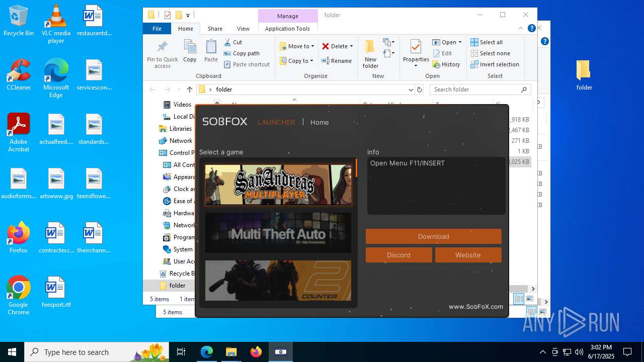Select folder in the navigation pane
The image size is (644, 362).
coord(172,286)
